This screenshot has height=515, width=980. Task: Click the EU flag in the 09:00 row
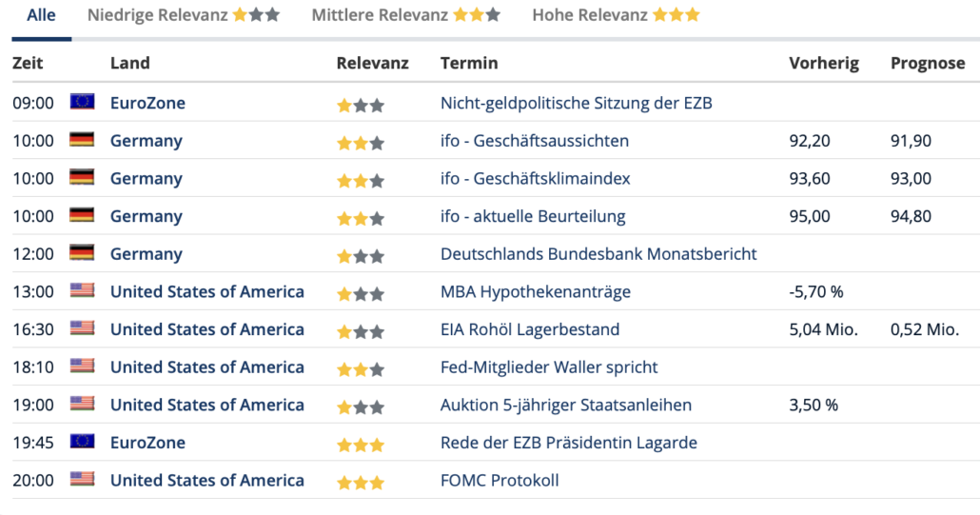82,101
